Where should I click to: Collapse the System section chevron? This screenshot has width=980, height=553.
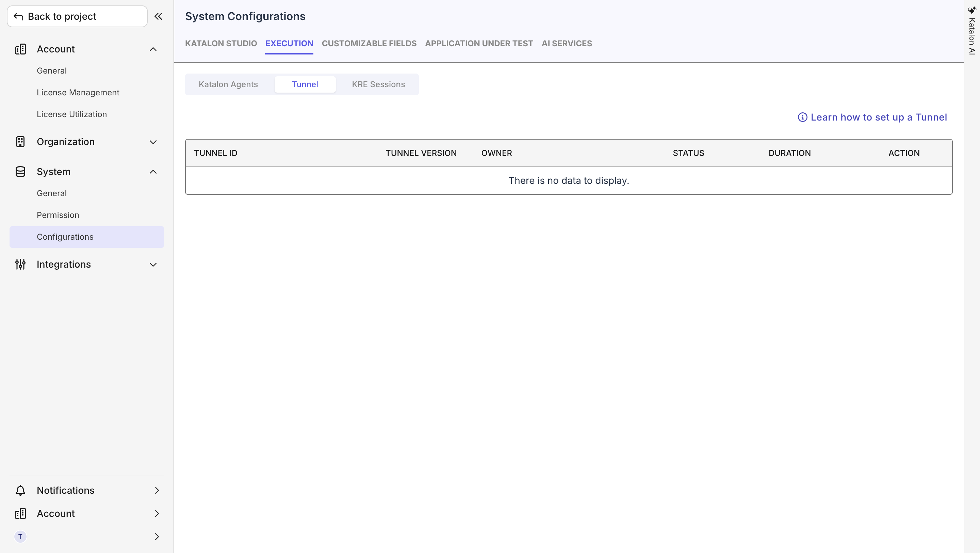coord(153,172)
